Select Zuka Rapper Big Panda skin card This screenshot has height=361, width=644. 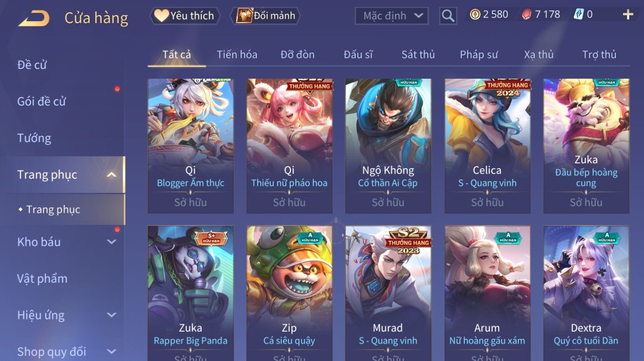(x=191, y=293)
